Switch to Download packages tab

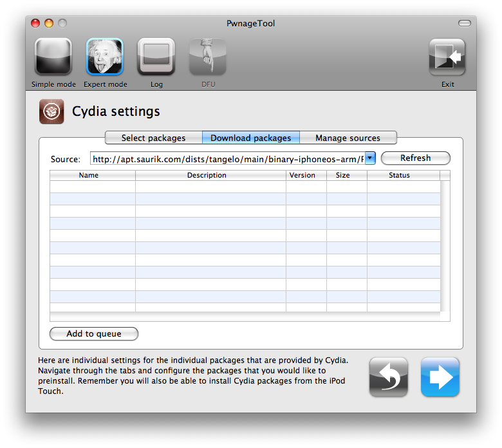(251, 138)
